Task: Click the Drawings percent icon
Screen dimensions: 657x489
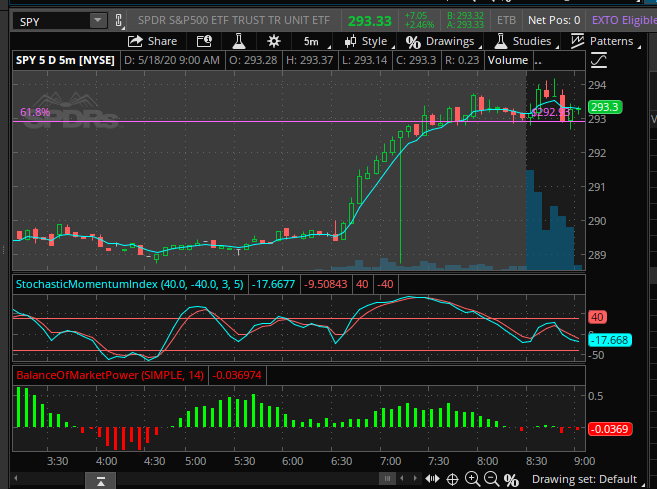Action: (413, 42)
